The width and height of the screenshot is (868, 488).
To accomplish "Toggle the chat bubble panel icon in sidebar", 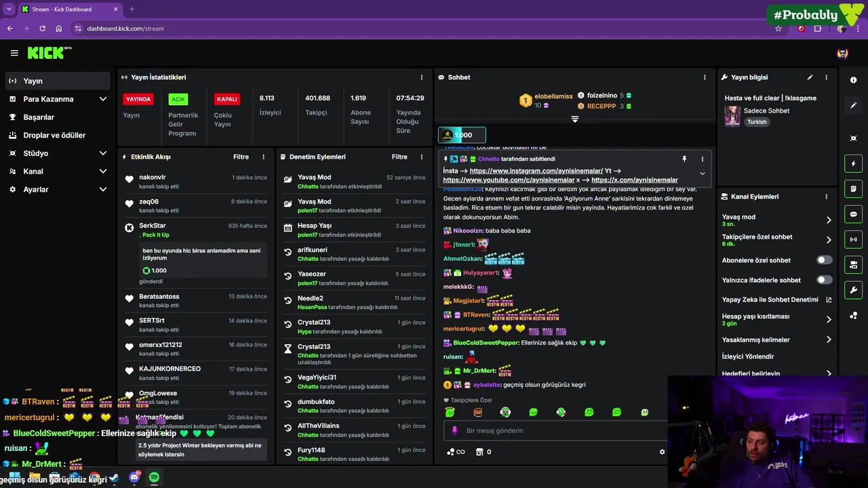I will tap(853, 214).
